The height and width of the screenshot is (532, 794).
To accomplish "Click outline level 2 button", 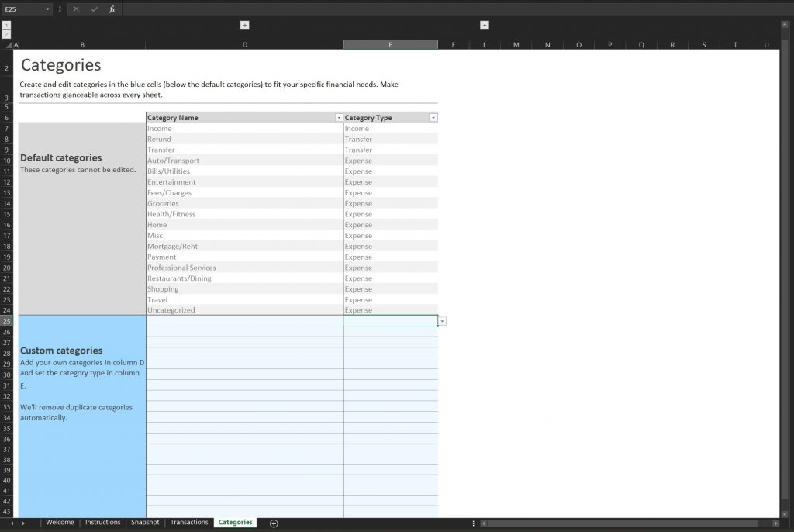I will pos(7,34).
